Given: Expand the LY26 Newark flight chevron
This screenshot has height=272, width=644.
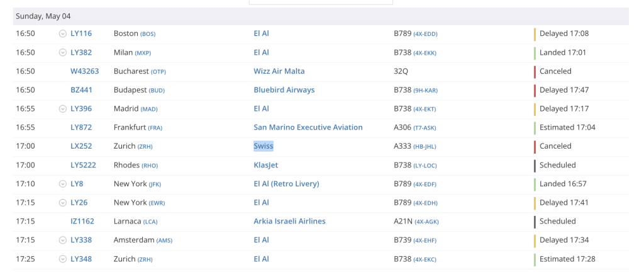Looking at the screenshot, I should [62, 203].
